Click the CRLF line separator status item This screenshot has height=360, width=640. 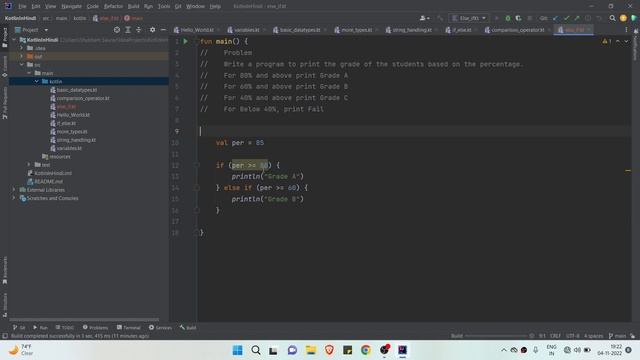tap(555, 336)
